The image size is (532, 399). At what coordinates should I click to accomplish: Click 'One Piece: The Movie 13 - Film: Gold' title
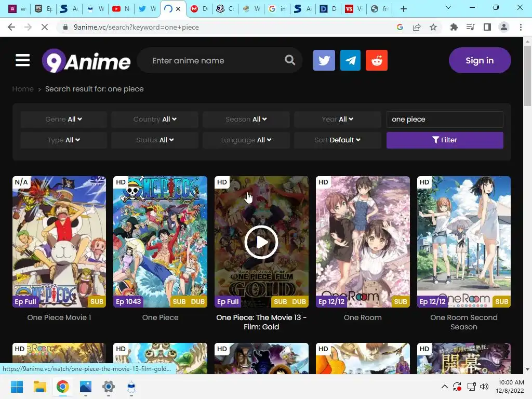[261, 322]
